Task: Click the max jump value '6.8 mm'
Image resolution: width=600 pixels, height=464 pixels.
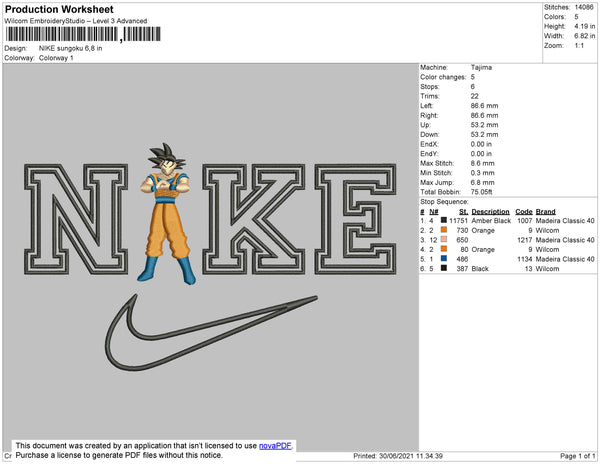Action: tap(483, 182)
